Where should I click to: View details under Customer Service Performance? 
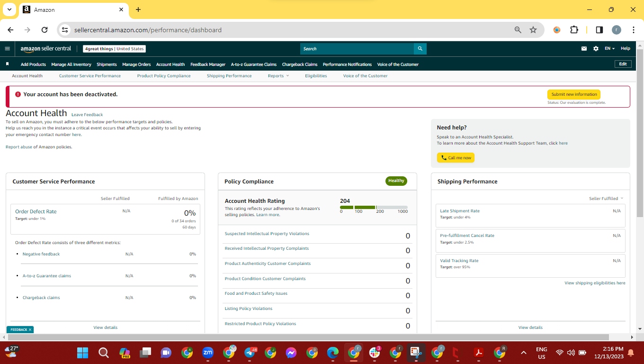click(x=106, y=328)
